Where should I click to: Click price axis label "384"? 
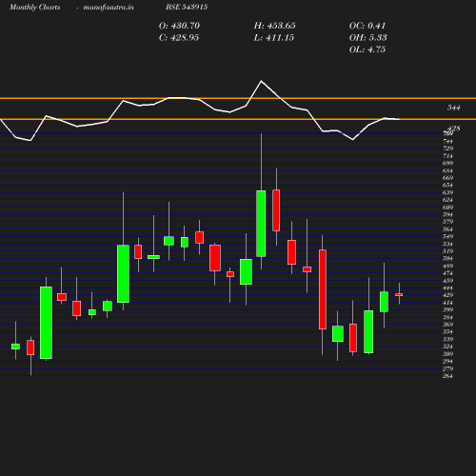click(x=447, y=317)
